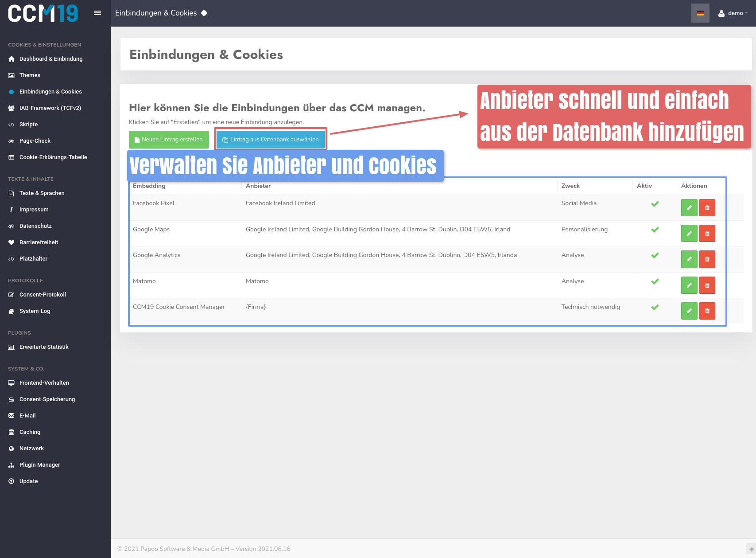Image resolution: width=756 pixels, height=558 pixels.
Task: Open Consent-Speicherung settings
Action: [x=47, y=399]
